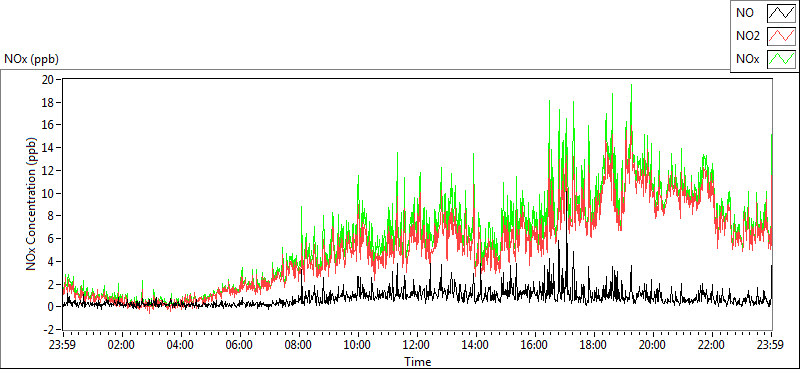The width and height of the screenshot is (800, 369).
Task: Click the 04:00 time axis label
Action: [180, 344]
